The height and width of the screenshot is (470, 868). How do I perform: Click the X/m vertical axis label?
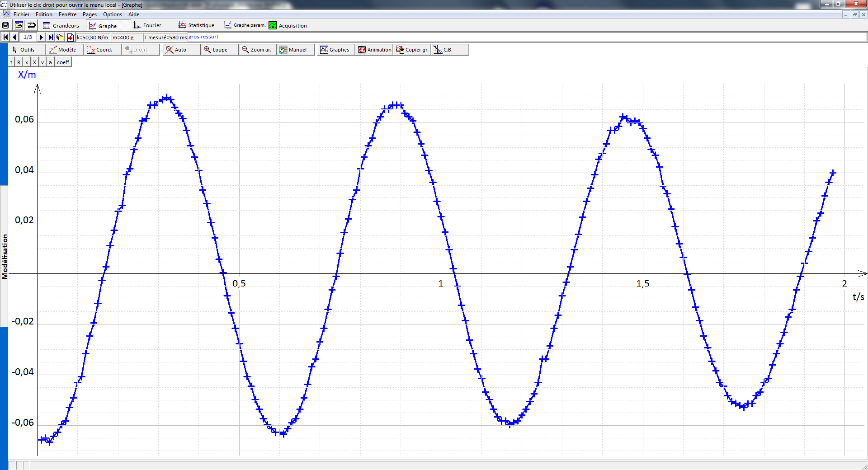pos(27,75)
